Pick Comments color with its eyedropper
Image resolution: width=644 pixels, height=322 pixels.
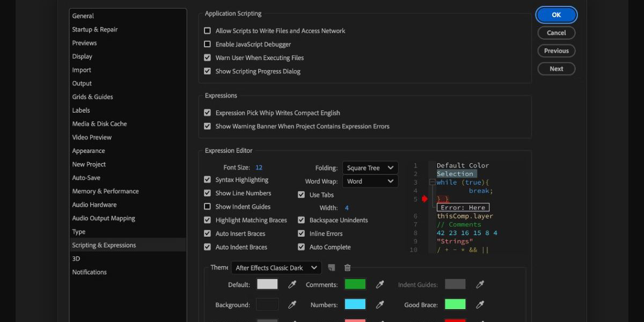point(380,284)
